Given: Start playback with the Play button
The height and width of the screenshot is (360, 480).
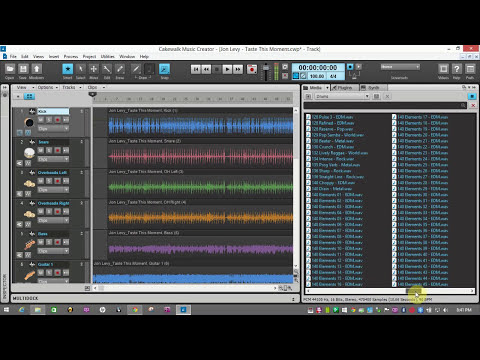Looking at the screenshot, I should coord(227,69).
